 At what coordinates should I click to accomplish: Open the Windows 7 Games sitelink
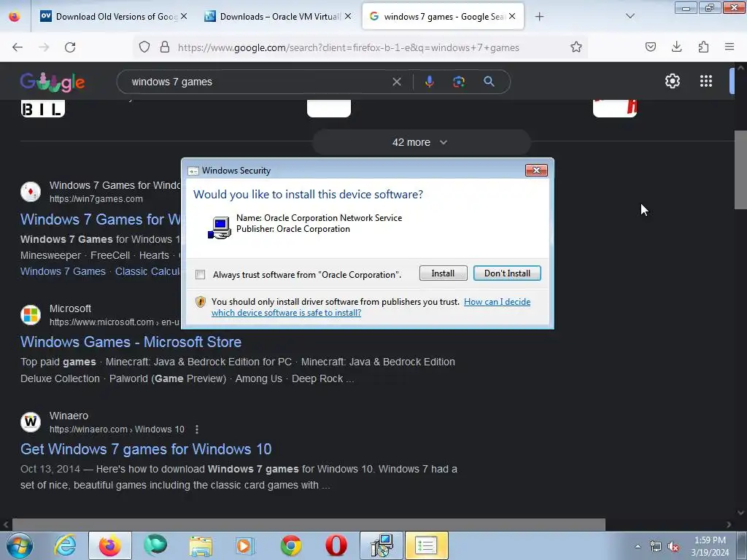[x=63, y=271]
